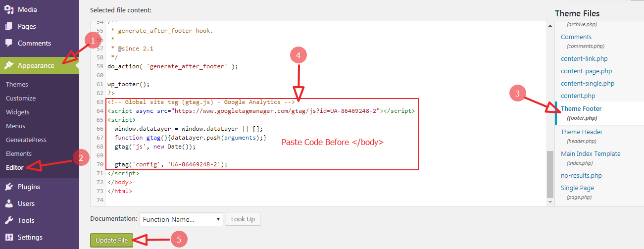Image resolution: width=644 pixels, height=249 pixels.
Task: Click the function gtag() code line
Action: pos(191,138)
